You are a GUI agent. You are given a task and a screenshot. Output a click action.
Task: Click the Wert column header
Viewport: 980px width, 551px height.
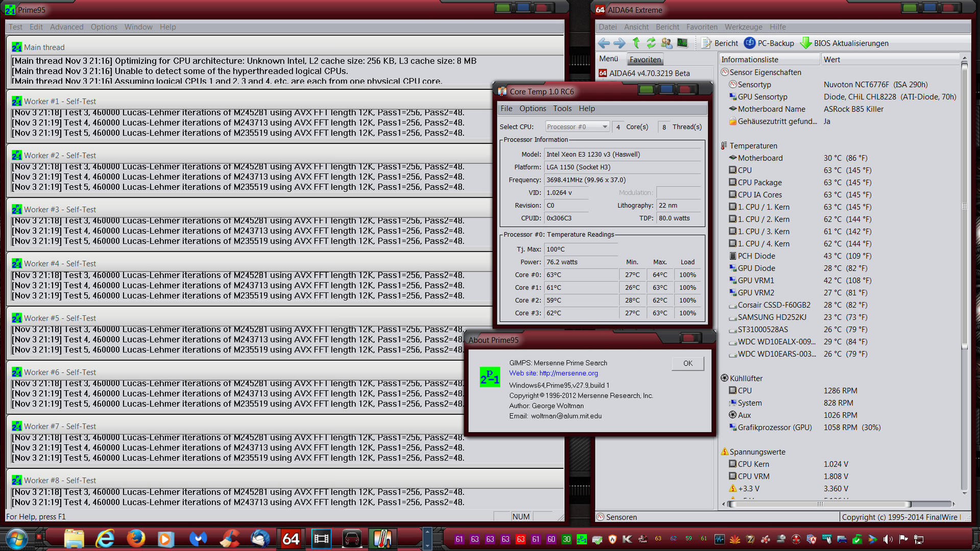pos(890,60)
